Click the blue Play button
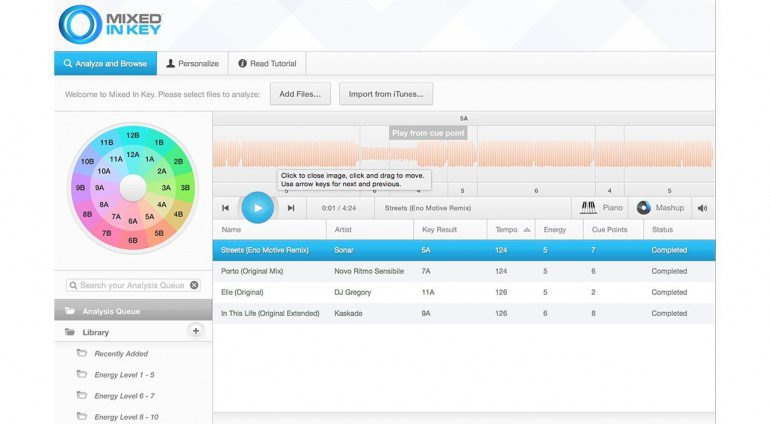This screenshot has width=770, height=425. (257, 207)
